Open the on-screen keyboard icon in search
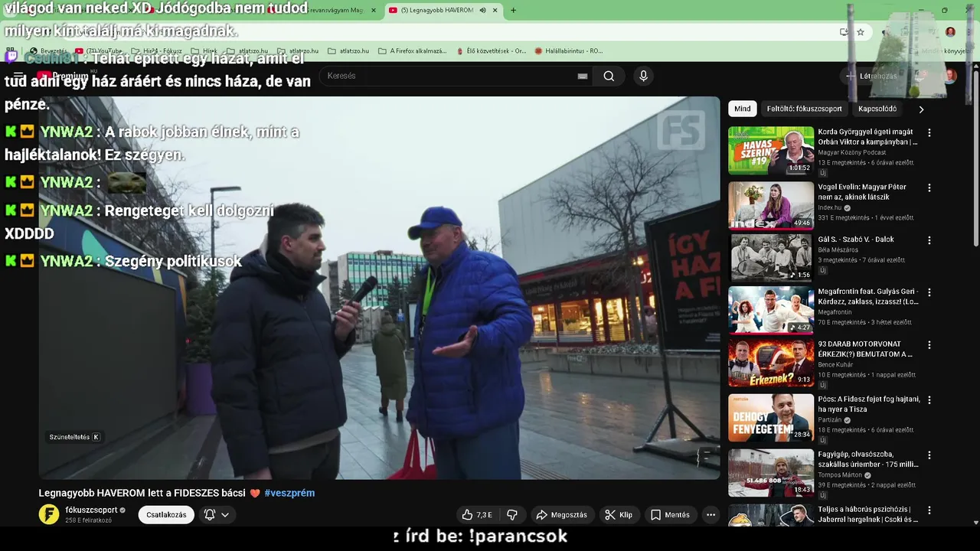Screen dimensions: 980x551 583,76
